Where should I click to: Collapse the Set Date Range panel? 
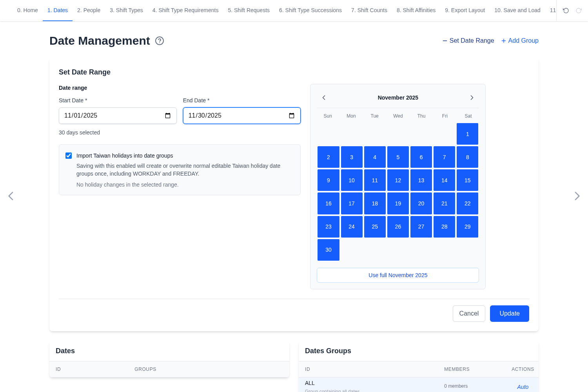click(x=468, y=41)
